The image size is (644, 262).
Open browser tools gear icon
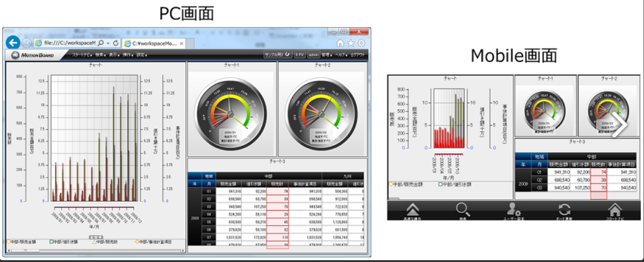tap(361, 43)
